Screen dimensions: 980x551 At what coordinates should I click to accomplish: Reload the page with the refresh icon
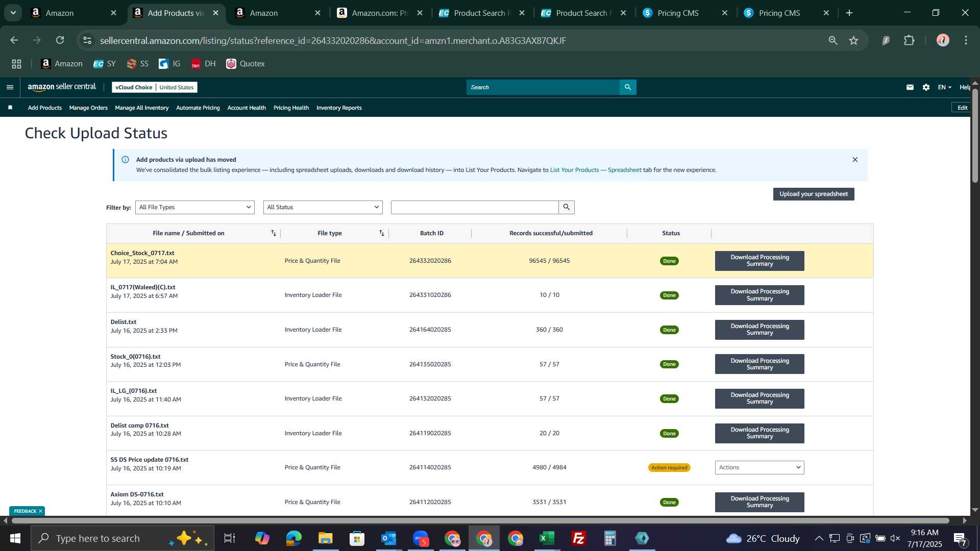coord(60,40)
